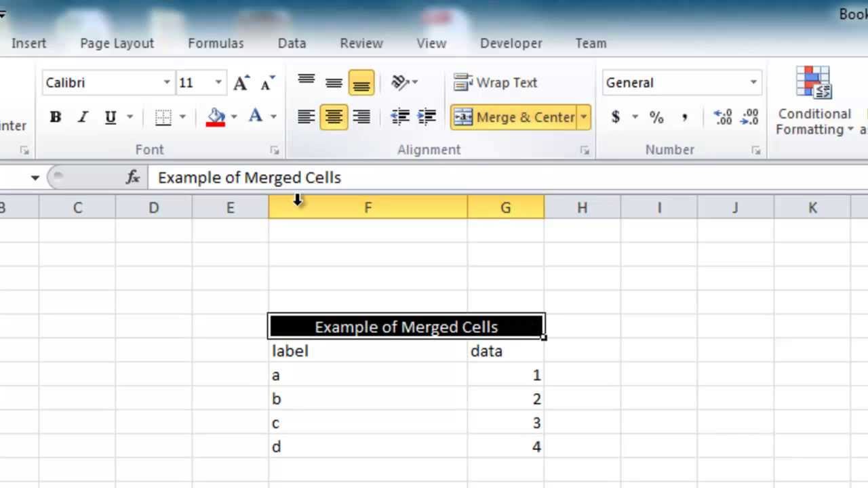This screenshot has height=488, width=868.
Task: Select column C header
Action: [x=77, y=207]
